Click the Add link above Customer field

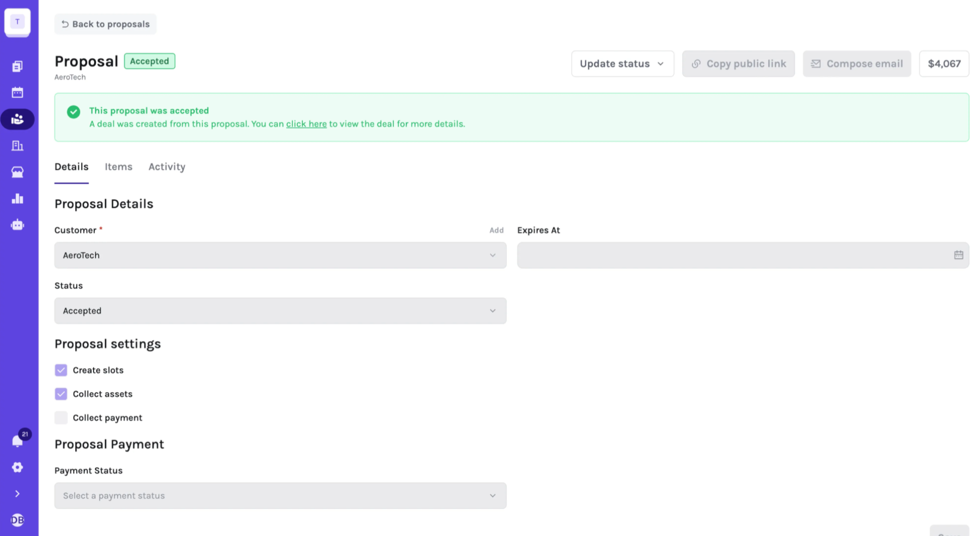(496, 230)
